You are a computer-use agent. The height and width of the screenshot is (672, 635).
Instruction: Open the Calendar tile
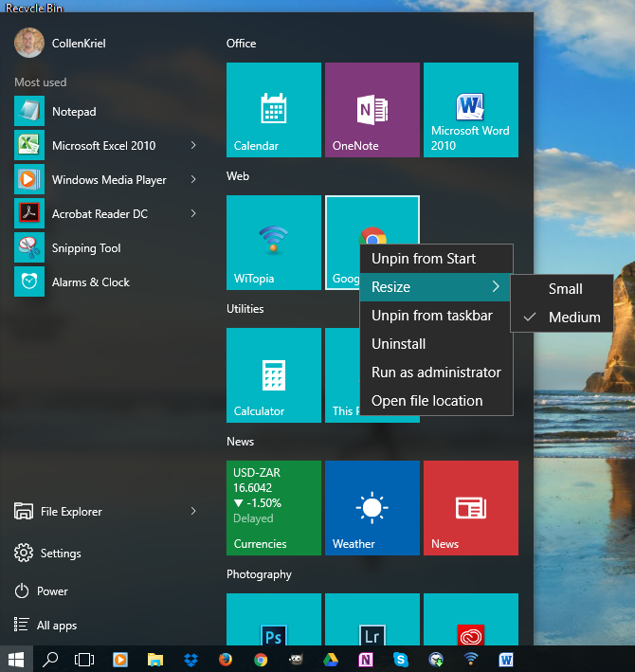(x=273, y=110)
